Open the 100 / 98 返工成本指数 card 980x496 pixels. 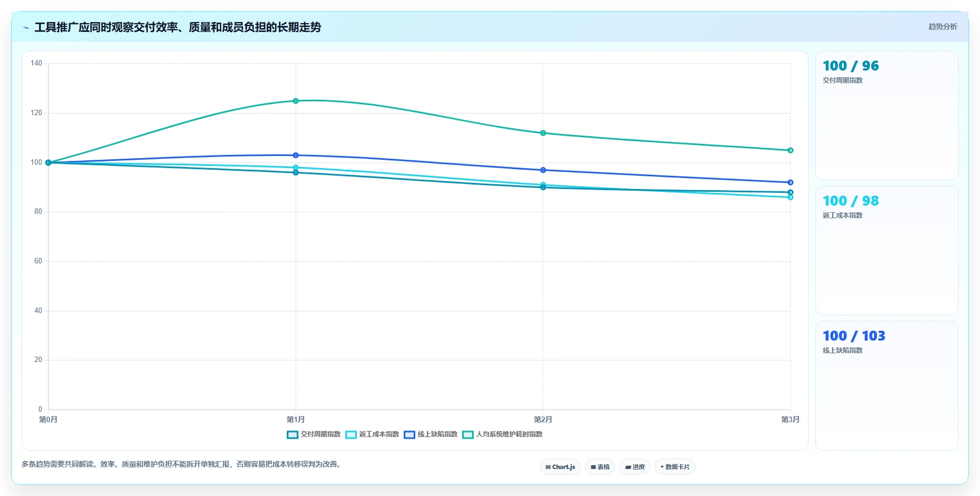(x=887, y=251)
